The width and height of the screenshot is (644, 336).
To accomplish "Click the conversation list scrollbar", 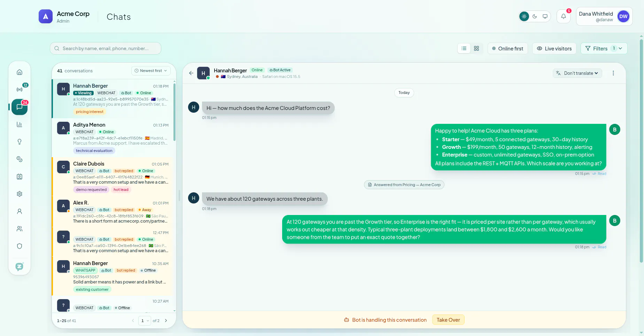I will pos(174,112).
